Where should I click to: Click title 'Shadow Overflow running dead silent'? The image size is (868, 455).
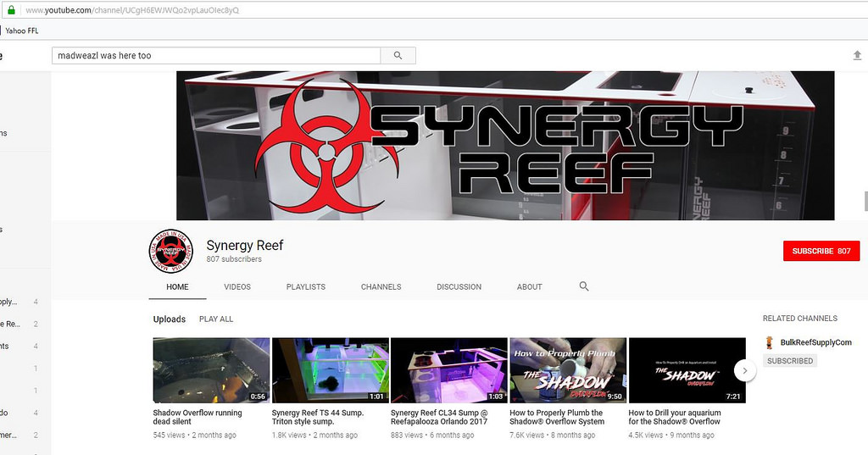tap(198, 417)
